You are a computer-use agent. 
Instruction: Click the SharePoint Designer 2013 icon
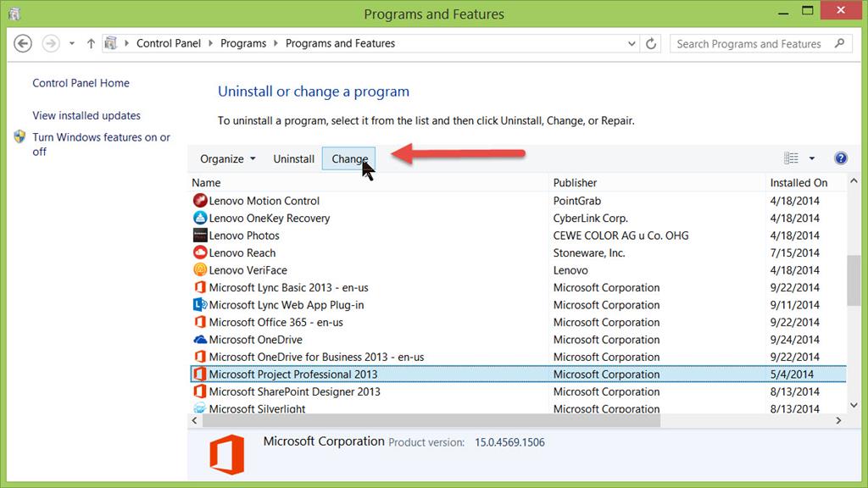[200, 391]
